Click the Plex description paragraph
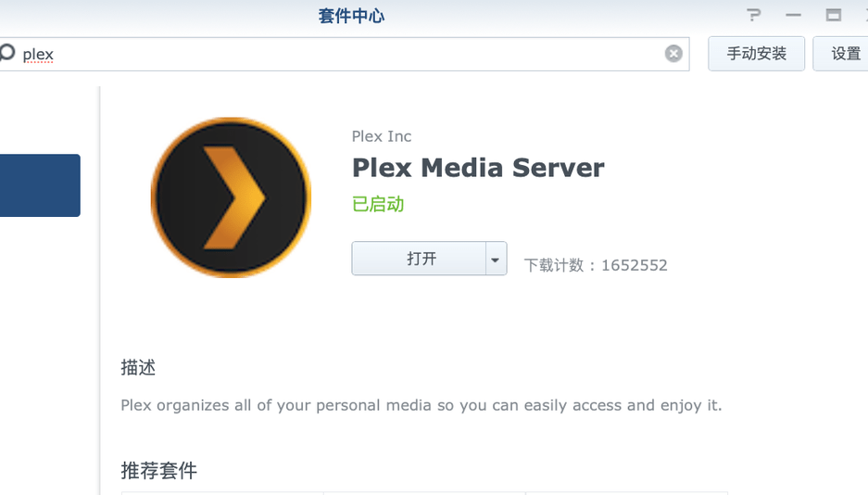Screen dimensions: 868x495 (421, 405)
